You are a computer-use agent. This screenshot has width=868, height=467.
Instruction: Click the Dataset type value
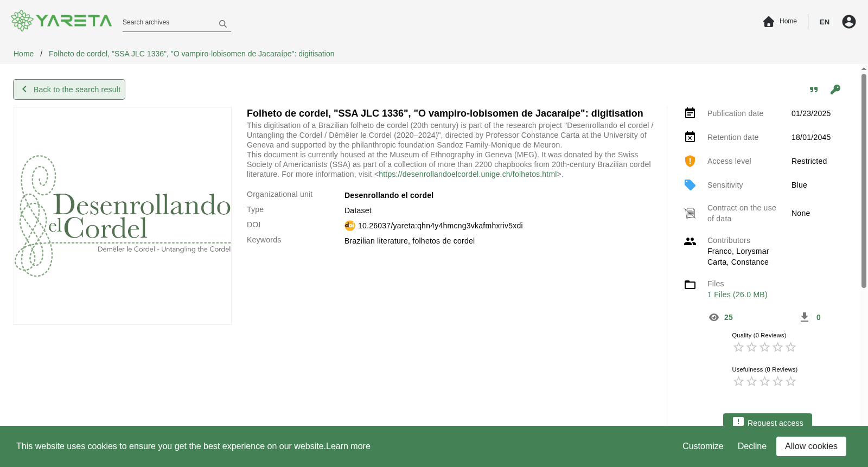pos(358,210)
